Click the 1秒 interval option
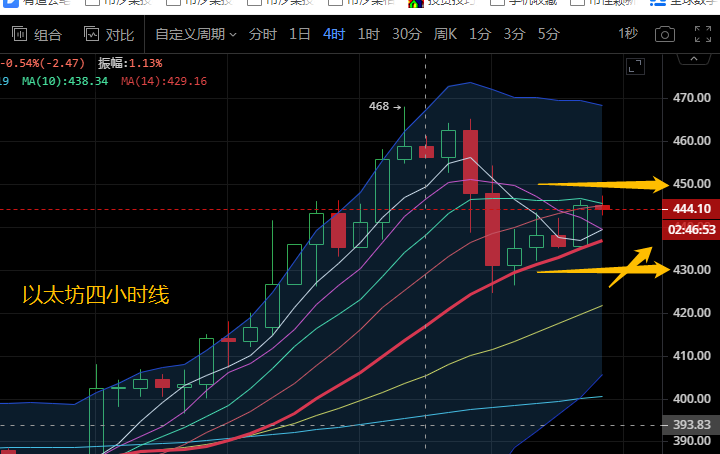 627,35
